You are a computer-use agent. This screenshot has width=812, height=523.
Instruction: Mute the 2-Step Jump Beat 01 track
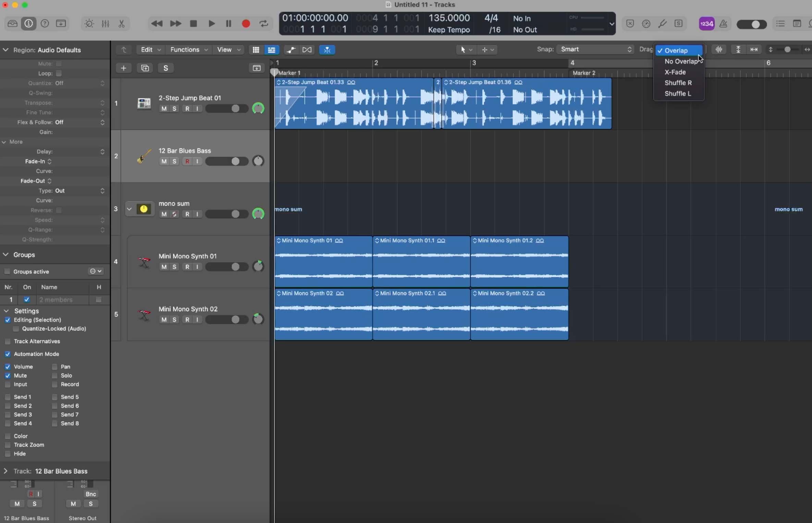pos(164,109)
